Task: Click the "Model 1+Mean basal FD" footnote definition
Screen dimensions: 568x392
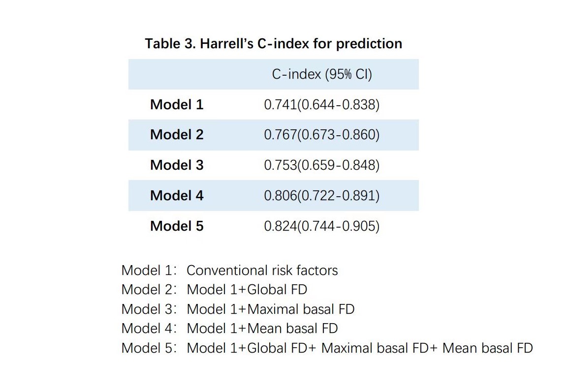Action: [262, 328]
